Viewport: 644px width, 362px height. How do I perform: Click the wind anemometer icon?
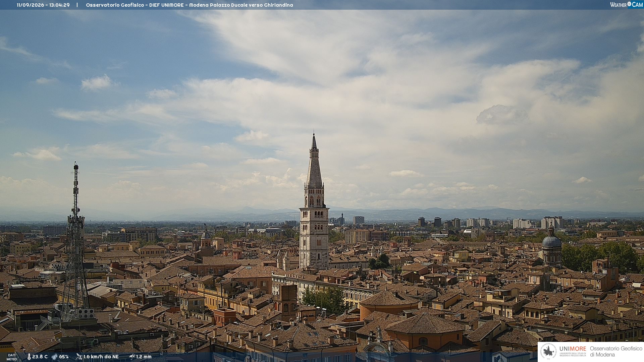click(79, 357)
